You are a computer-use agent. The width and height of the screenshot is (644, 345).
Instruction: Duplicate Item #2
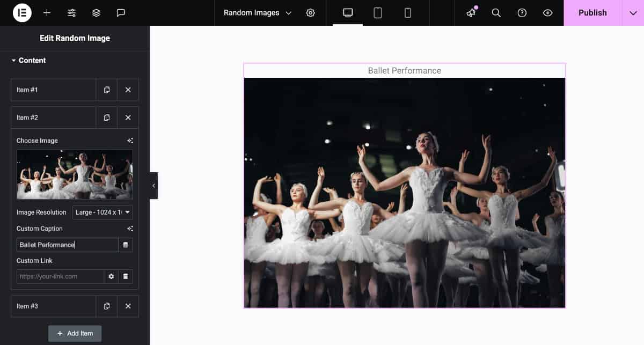point(107,118)
